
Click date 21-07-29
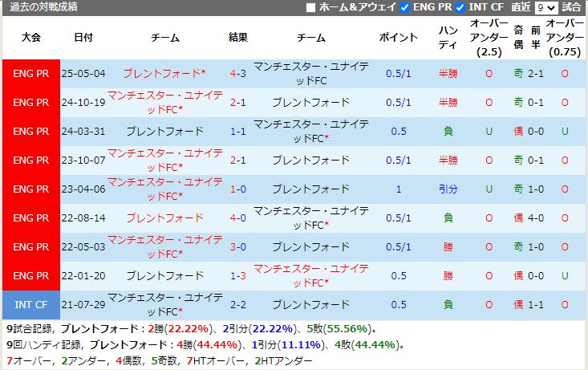83,305
